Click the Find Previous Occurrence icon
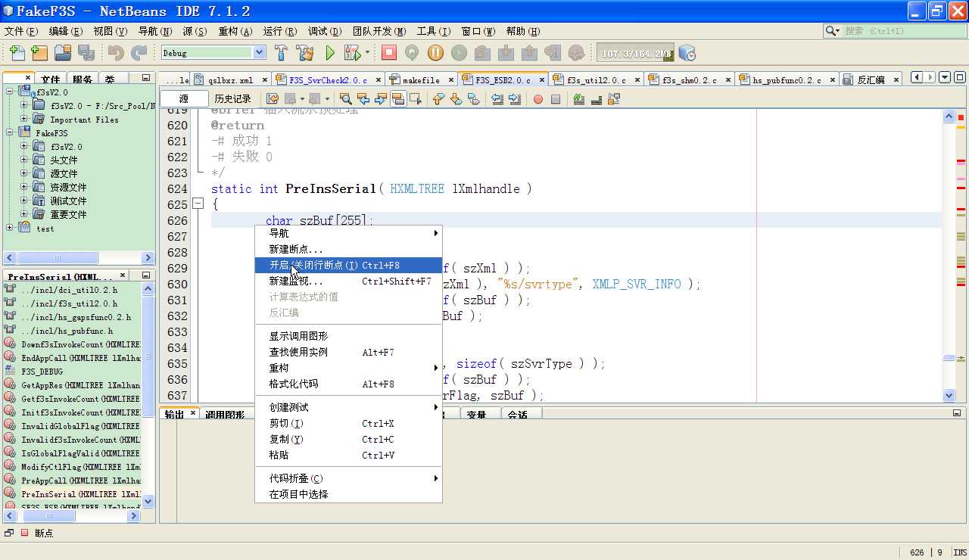 click(363, 99)
